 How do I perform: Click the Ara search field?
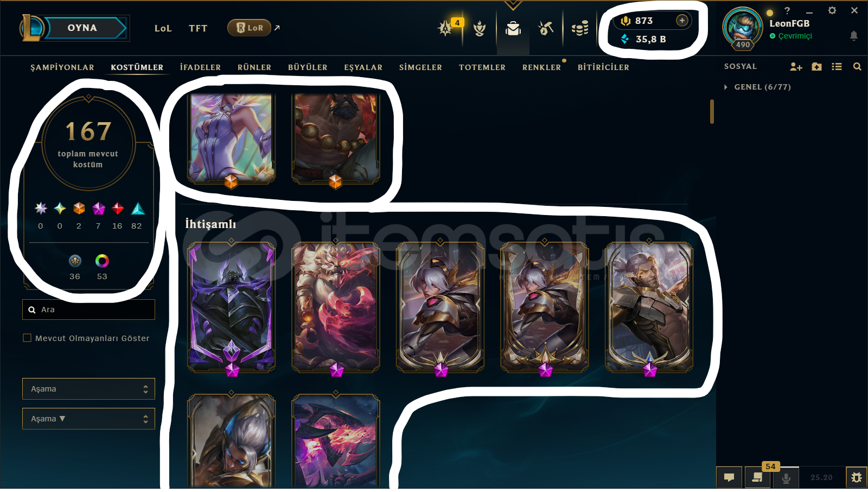tap(88, 310)
